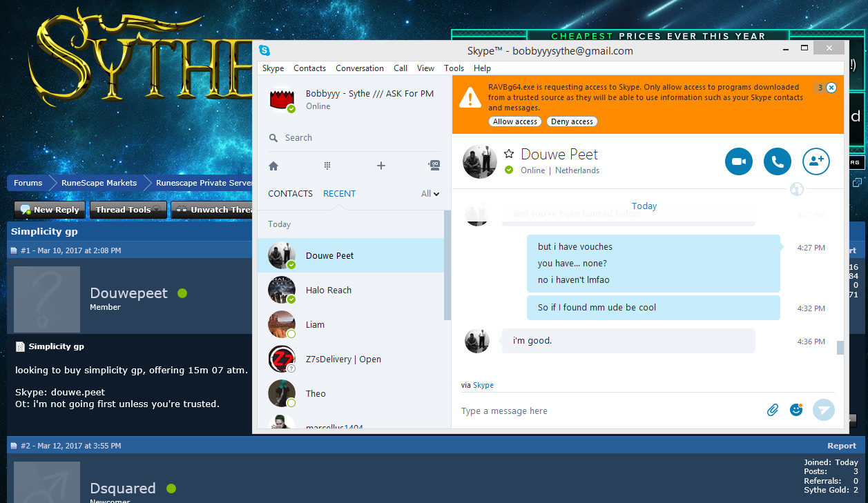Click Z7sDelivery contact avatar
Screen dimensions: 868x503
282,359
